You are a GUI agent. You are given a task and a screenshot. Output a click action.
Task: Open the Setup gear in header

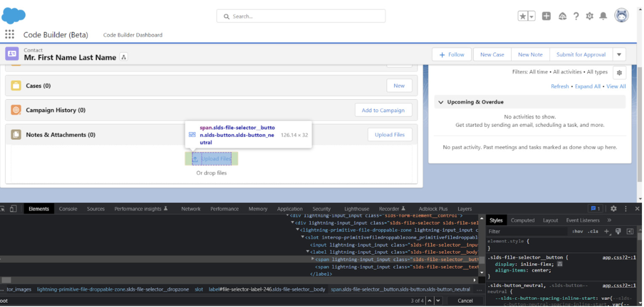[x=589, y=16]
